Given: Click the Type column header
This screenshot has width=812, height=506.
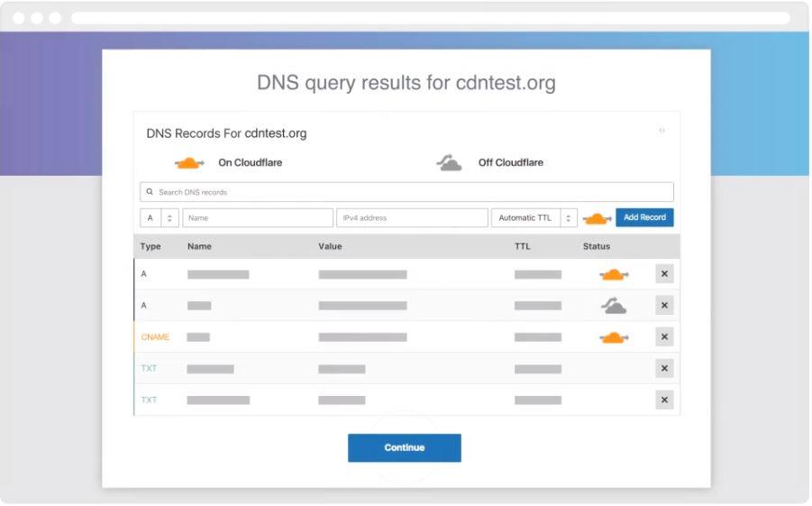Looking at the screenshot, I should [x=151, y=246].
